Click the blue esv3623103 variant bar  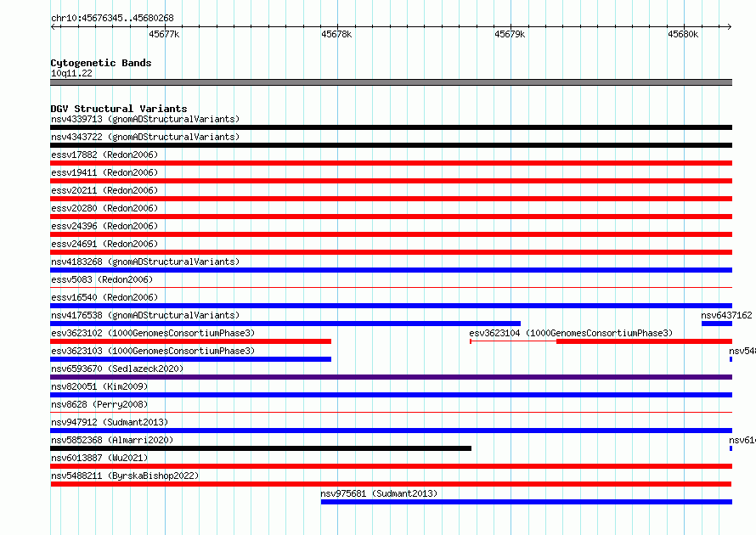tap(190, 359)
